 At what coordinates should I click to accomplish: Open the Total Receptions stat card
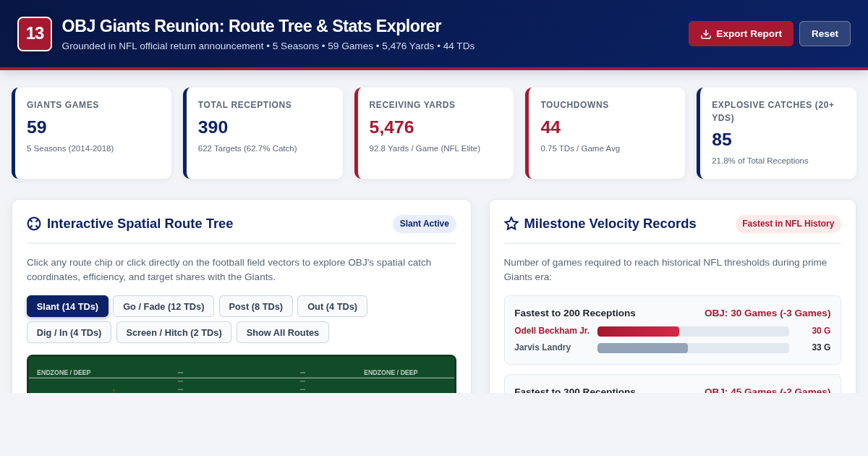(x=263, y=133)
